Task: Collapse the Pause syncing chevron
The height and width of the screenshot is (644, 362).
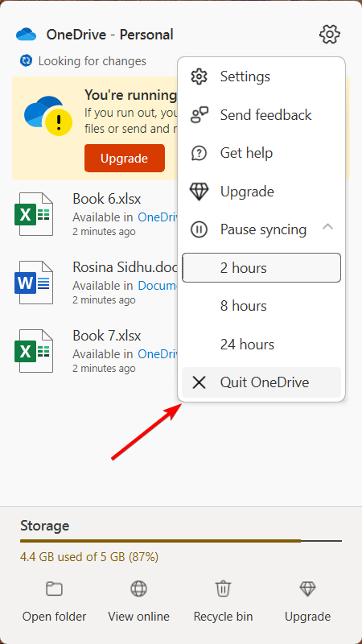Action: click(x=327, y=227)
